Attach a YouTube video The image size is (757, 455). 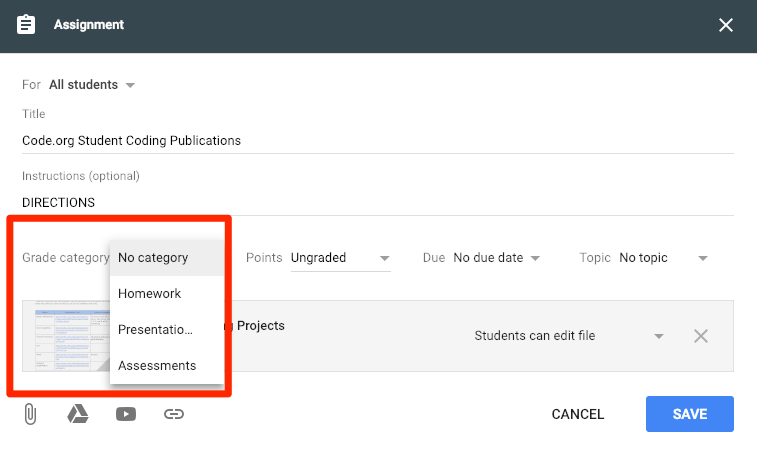pyautogui.click(x=126, y=414)
